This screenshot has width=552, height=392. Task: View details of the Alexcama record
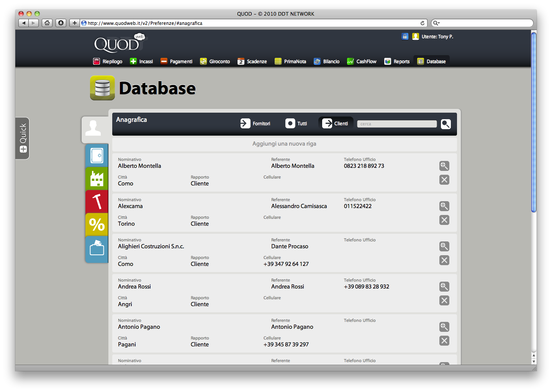pyautogui.click(x=444, y=206)
